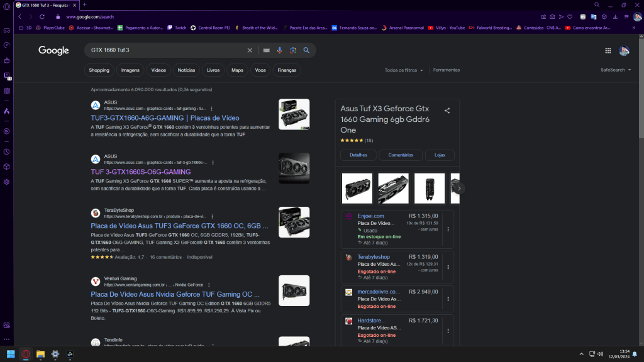Open the Opera GX main menu logo
Image resolution: width=644 pixels, height=362 pixels.
point(6,6)
